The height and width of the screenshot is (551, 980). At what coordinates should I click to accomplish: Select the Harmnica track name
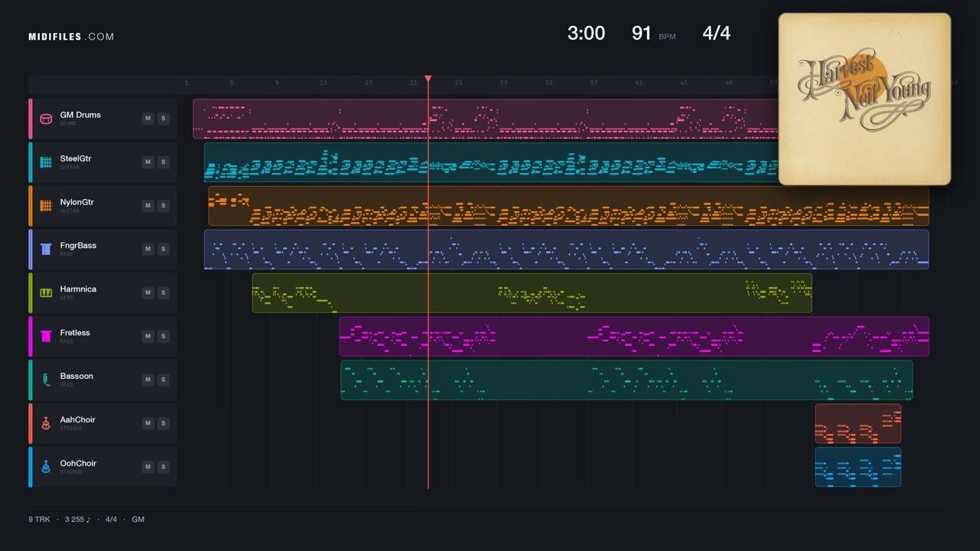tap(78, 289)
